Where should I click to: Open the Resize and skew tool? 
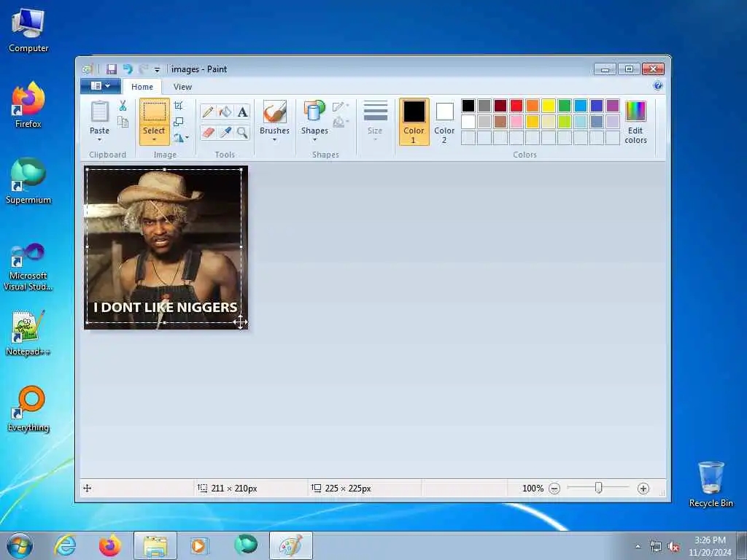pyautogui.click(x=179, y=122)
